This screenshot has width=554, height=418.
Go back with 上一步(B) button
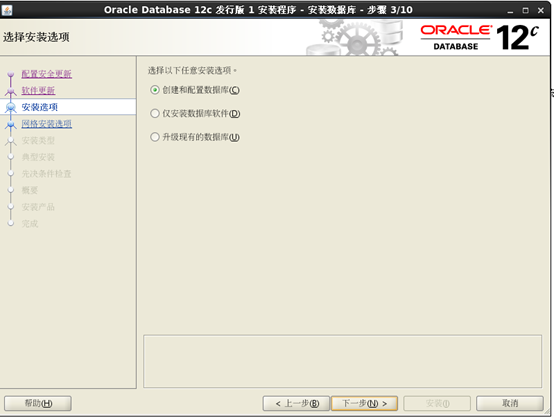coord(296,403)
